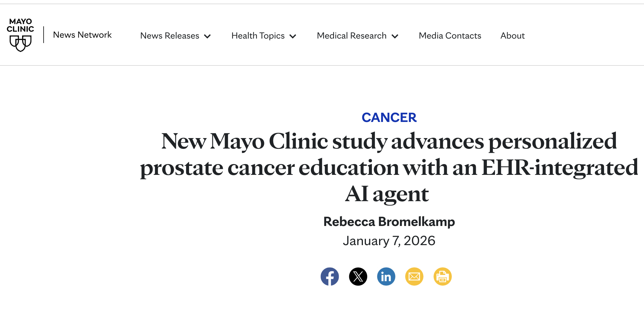The image size is (644, 327).
Task: Click the Mayo Clinic shield logo
Action: pos(20,43)
